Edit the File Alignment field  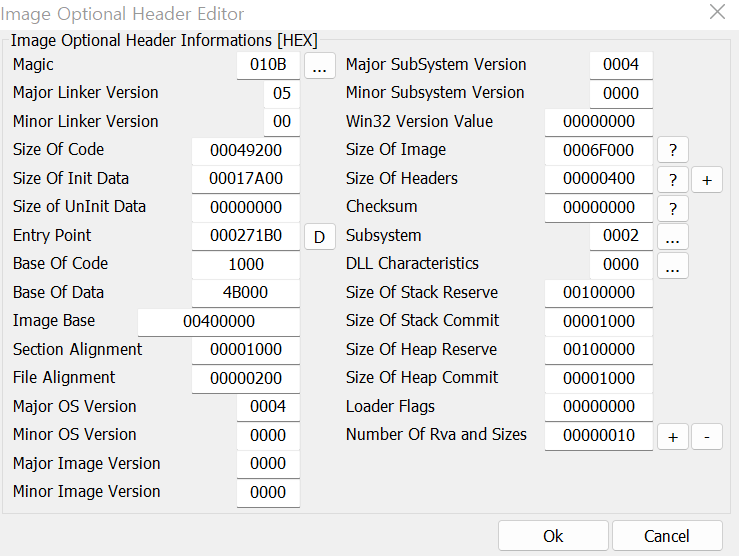246,379
